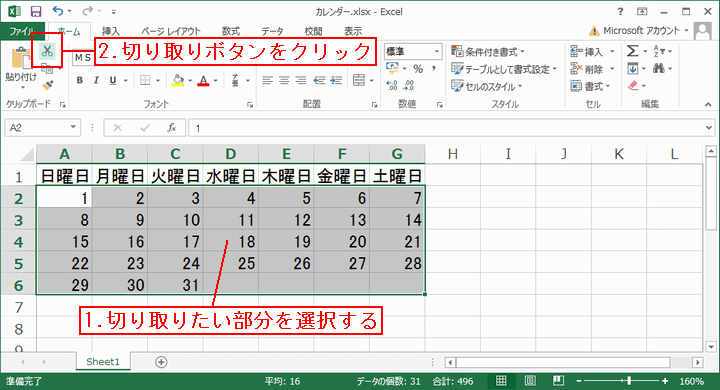
Task: Click the Cut scissors icon
Action: coord(47,51)
